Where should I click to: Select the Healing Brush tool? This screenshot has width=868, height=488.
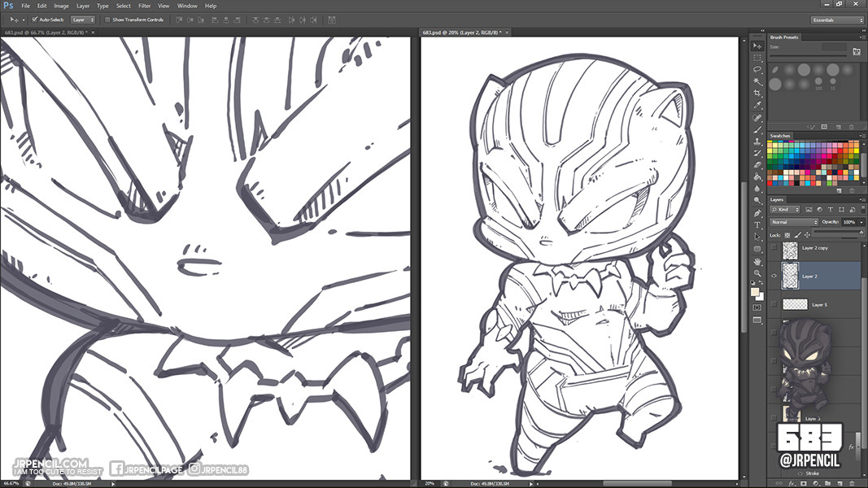(757, 118)
